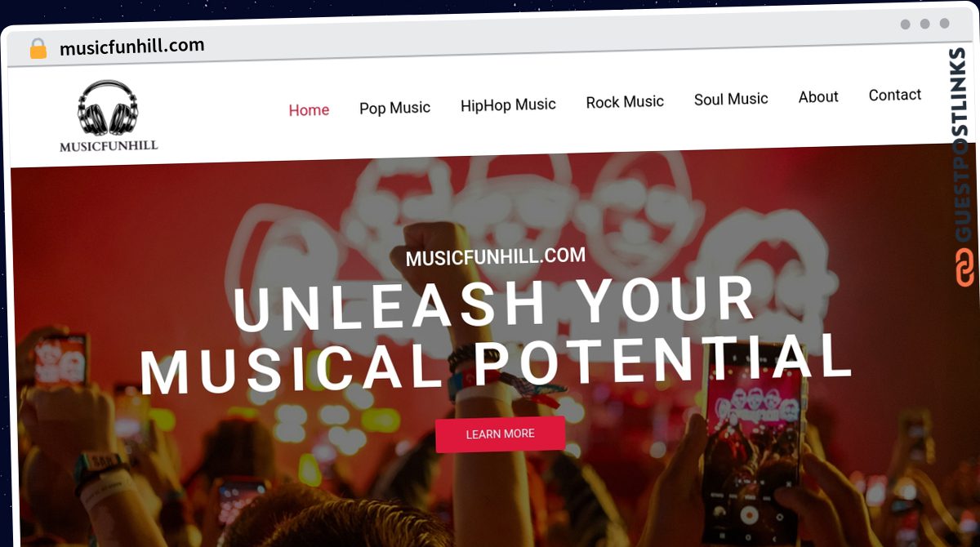Image resolution: width=980 pixels, height=547 pixels.
Task: Visit the Contact page
Action: click(x=895, y=95)
